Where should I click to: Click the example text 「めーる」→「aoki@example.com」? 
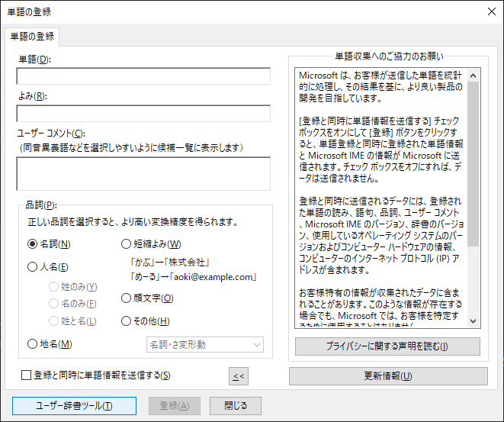(x=193, y=277)
